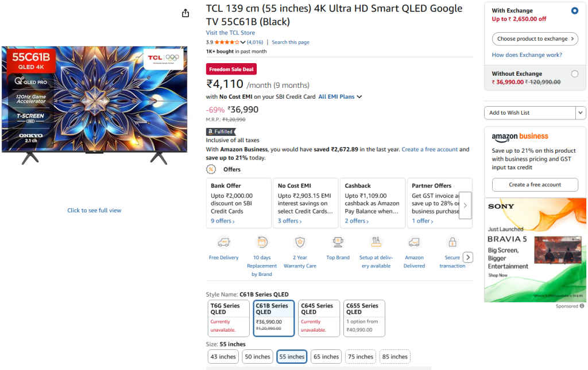The width and height of the screenshot is (588, 370).
Task: Click the share icon above product image
Action: (x=185, y=13)
